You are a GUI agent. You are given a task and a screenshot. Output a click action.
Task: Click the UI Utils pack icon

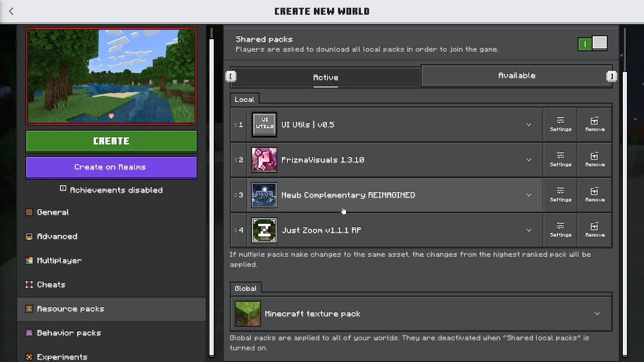pyautogui.click(x=264, y=125)
